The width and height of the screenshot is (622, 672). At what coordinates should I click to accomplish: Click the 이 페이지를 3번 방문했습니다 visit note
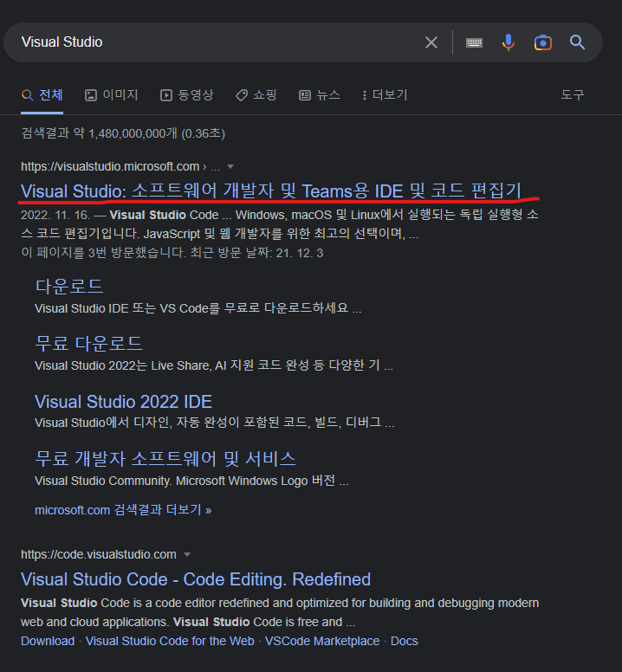(172, 253)
